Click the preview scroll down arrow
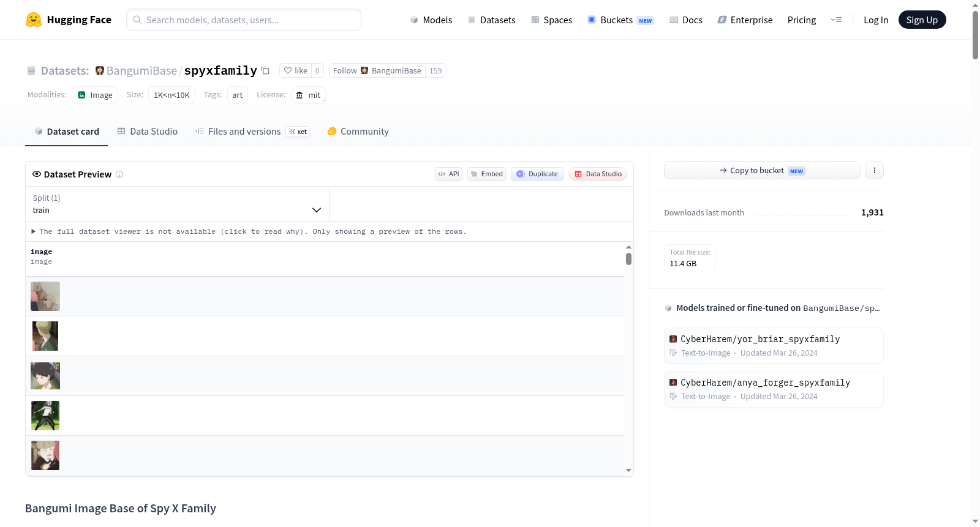Screen dimensions: 980x527 click(x=628, y=471)
